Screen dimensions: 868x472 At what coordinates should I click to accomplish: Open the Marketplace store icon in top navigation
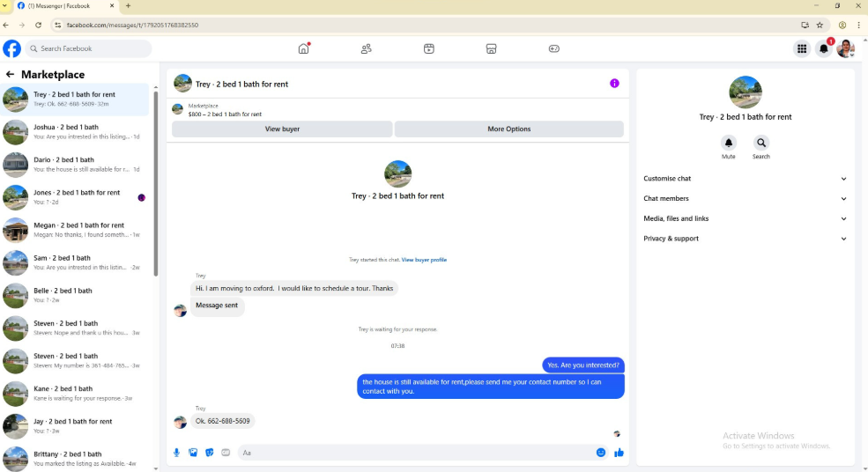(491, 48)
